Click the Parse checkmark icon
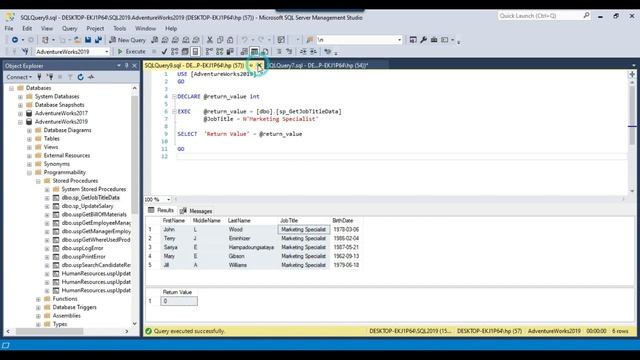The width and height of the screenshot is (640, 360). (164, 51)
